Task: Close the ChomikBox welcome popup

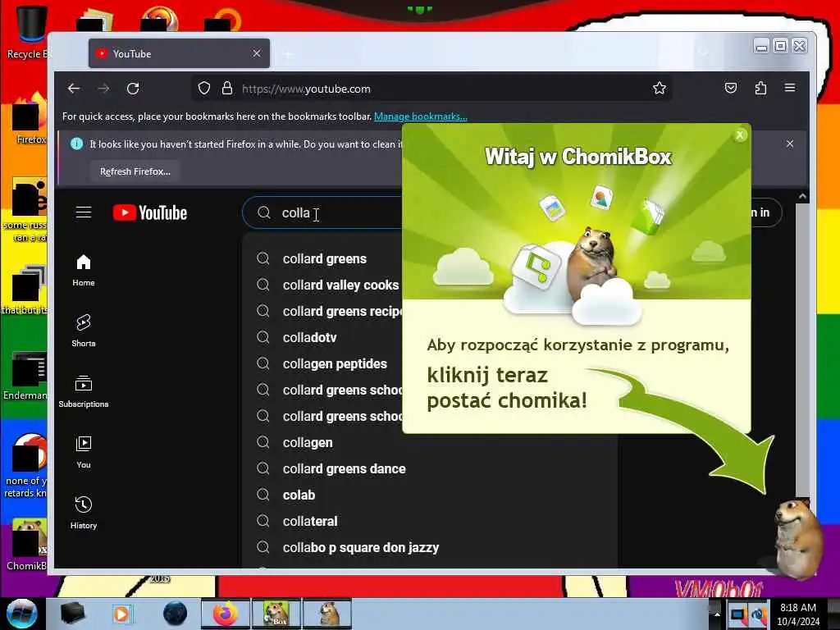Action: (x=740, y=135)
